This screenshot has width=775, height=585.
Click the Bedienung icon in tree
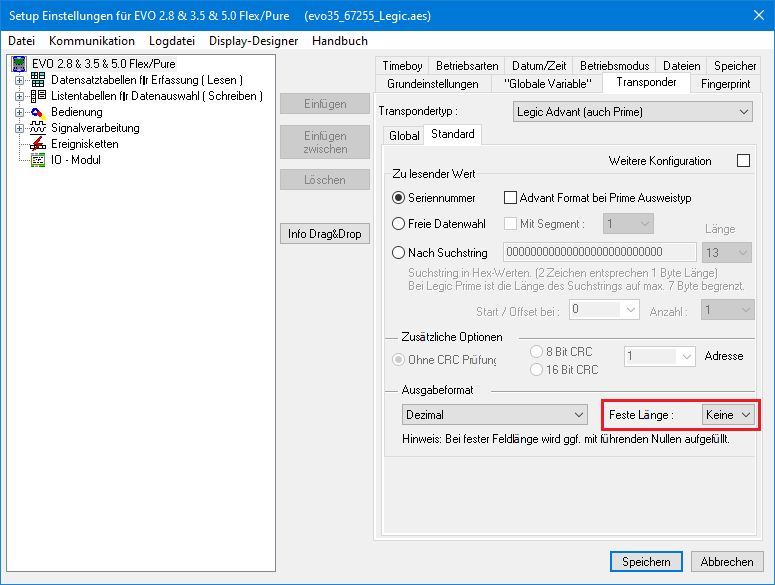click(38, 112)
